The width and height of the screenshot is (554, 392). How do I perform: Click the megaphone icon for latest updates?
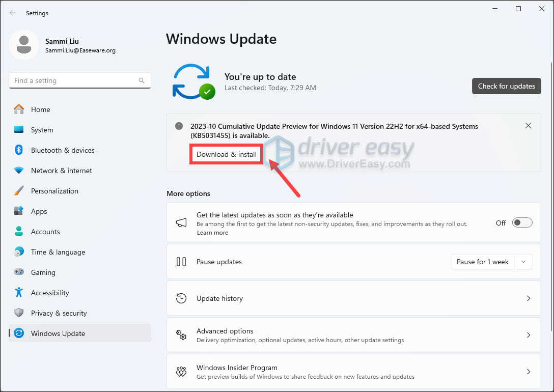181,222
